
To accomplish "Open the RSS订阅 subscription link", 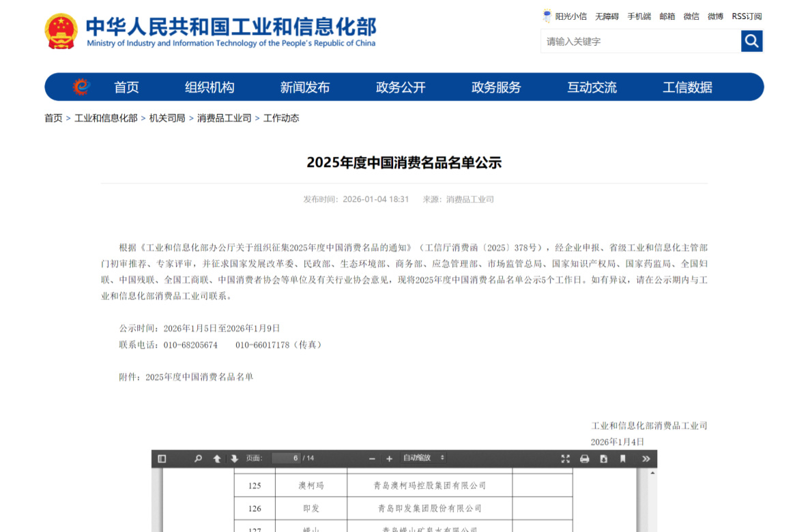I will coord(745,16).
